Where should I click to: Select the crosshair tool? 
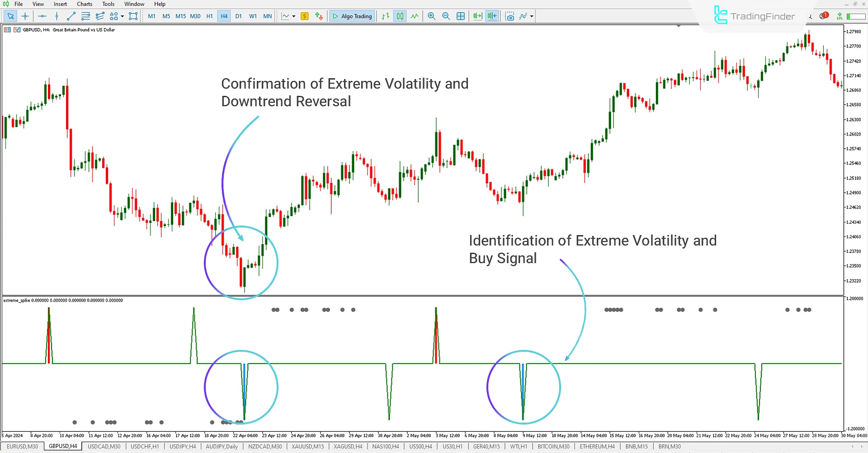tap(25, 16)
